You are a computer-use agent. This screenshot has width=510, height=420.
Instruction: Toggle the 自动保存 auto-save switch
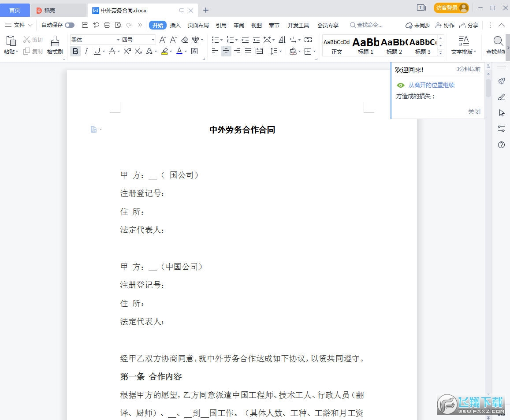(x=70, y=25)
